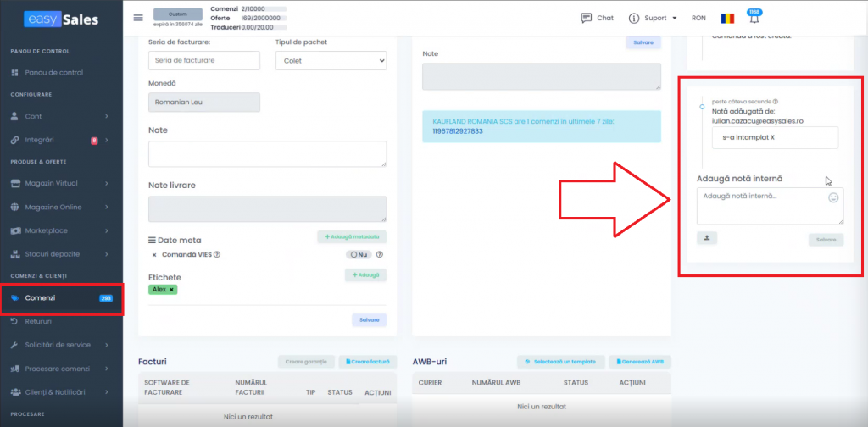
Task: Click the upload attachment icon button
Action: [707, 238]
